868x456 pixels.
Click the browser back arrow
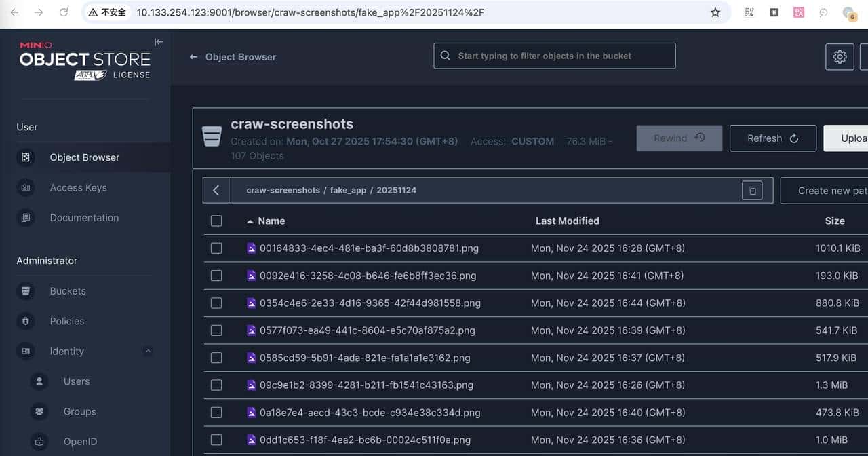tap(14, 12)
